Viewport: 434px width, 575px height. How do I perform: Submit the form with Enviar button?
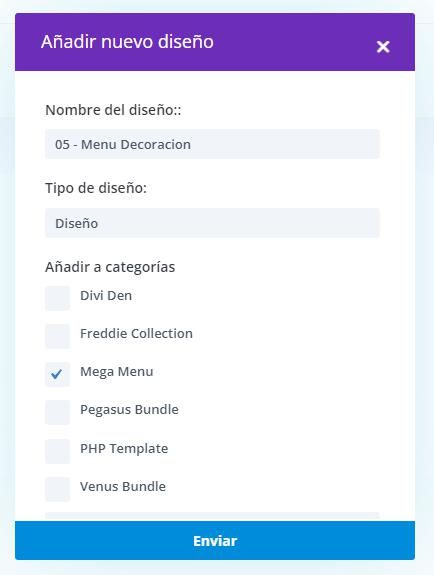pos(215,541)
